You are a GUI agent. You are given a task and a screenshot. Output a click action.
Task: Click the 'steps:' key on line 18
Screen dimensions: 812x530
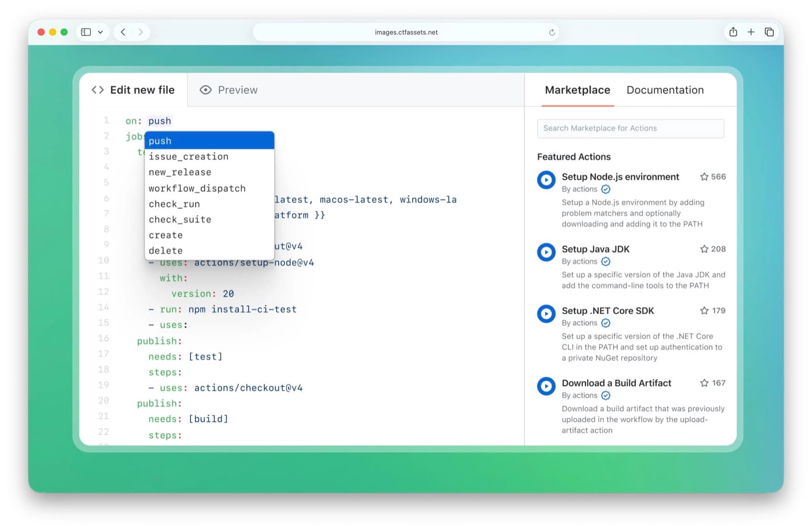(x=165, y=372)
